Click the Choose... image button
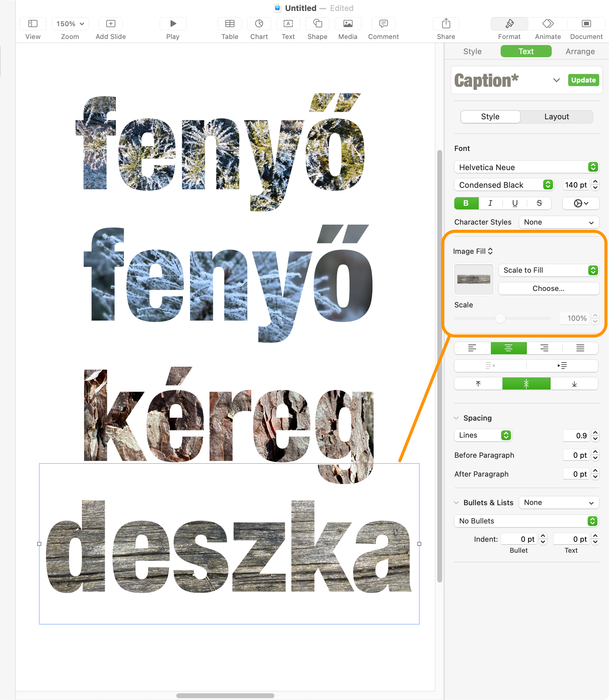Image resolution: width=609 pixels, height=700 pixels. [x=548, y=288]
